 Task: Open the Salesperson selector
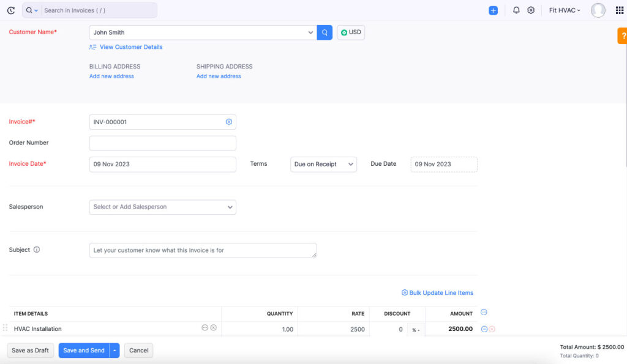pos(162,207)
